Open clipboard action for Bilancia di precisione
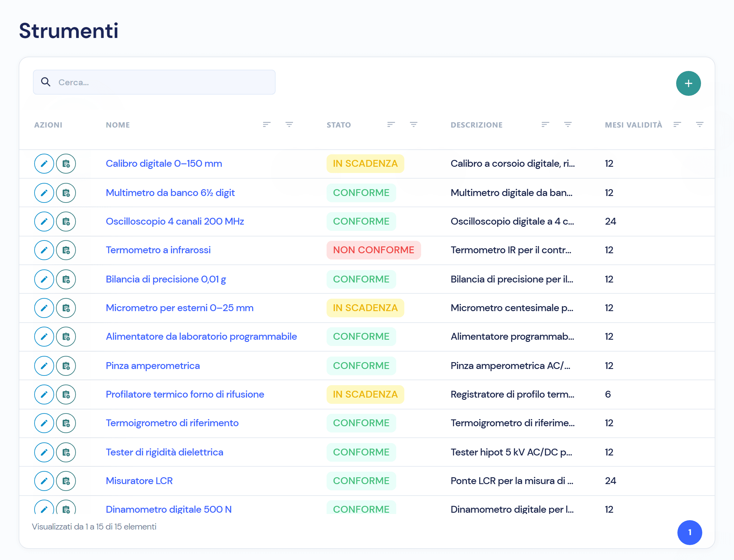 (66, 279)
